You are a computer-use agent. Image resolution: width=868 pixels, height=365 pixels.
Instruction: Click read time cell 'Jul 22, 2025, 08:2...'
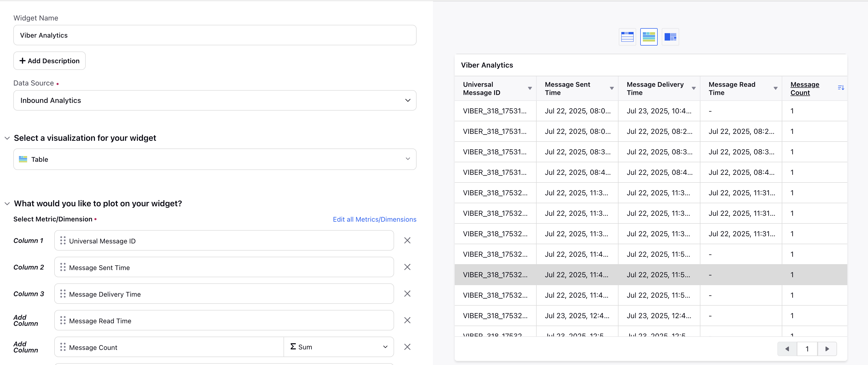click(x=741, y=132)
